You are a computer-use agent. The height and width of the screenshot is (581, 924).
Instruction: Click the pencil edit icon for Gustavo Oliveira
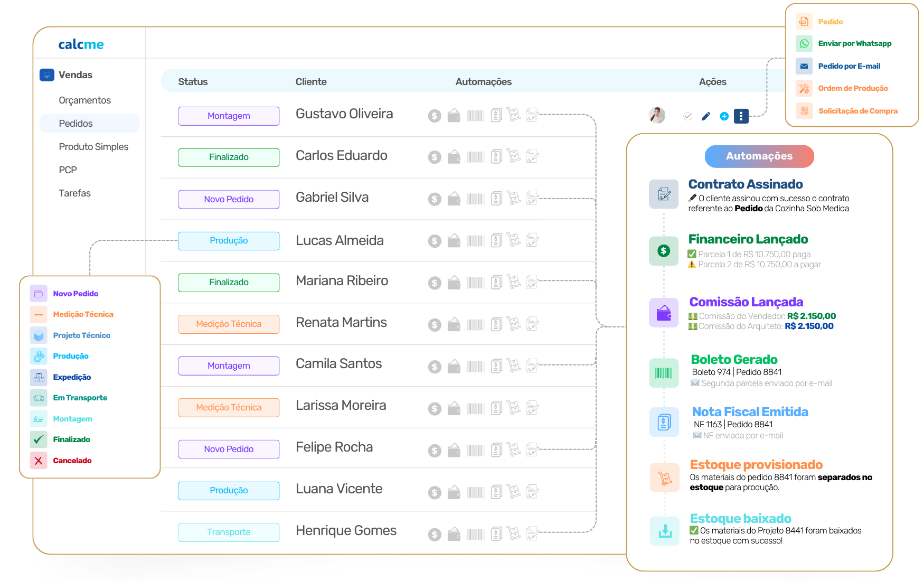[x=706, y=116]
